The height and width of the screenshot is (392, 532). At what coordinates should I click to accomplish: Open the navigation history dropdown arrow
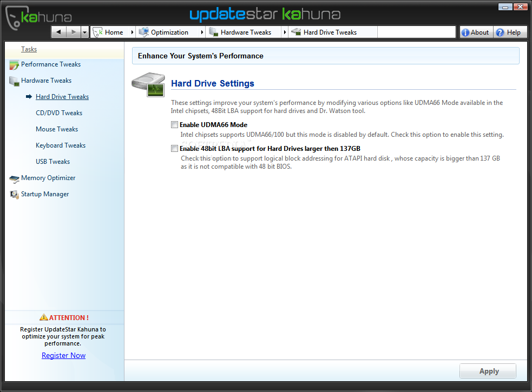[85, 32]
